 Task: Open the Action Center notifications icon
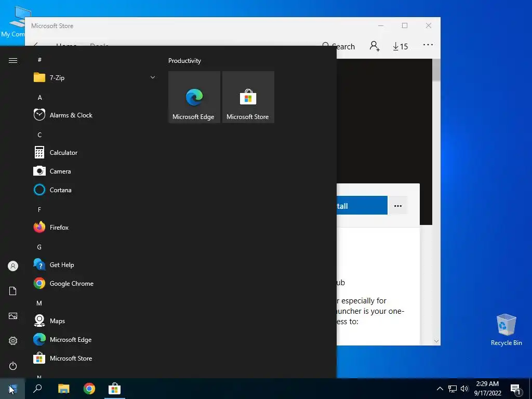point(516,389)
